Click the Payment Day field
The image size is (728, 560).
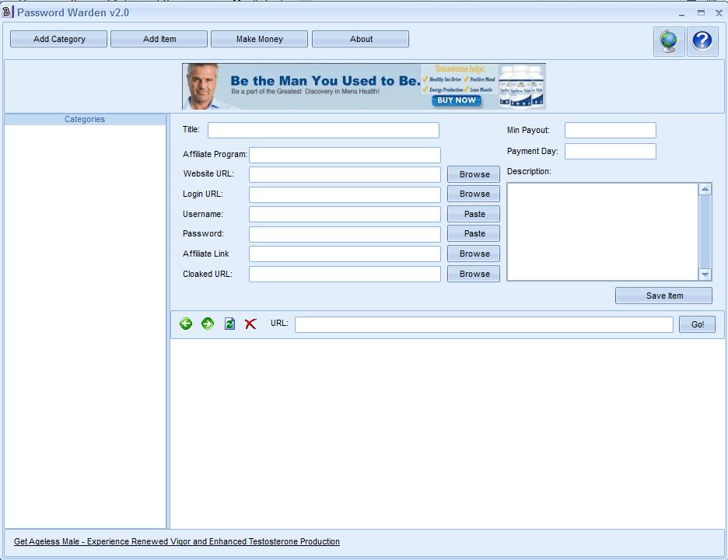[611, 152]
